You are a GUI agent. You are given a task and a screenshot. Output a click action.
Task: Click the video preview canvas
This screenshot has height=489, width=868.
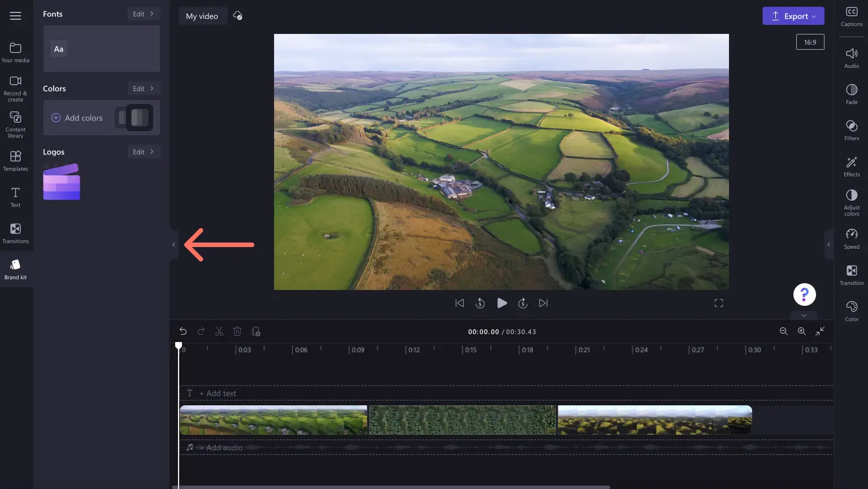pyautogui.click(x=501, y=162)
